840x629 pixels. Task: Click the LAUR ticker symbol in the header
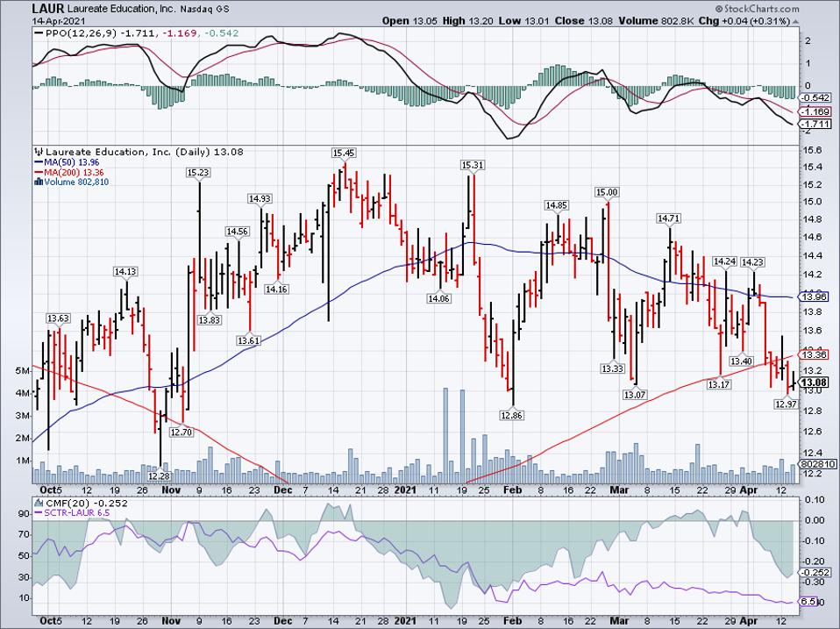[x=48, y=9]
